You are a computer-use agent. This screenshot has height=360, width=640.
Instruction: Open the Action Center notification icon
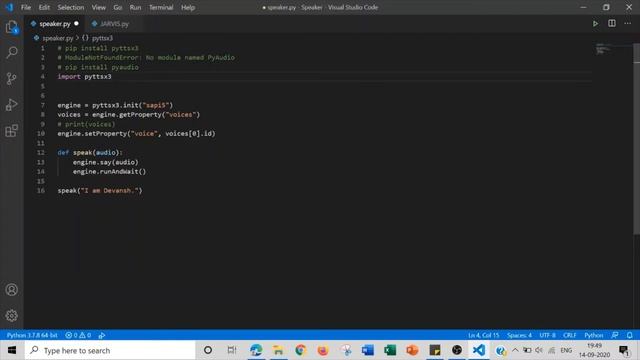pos(624,350)
